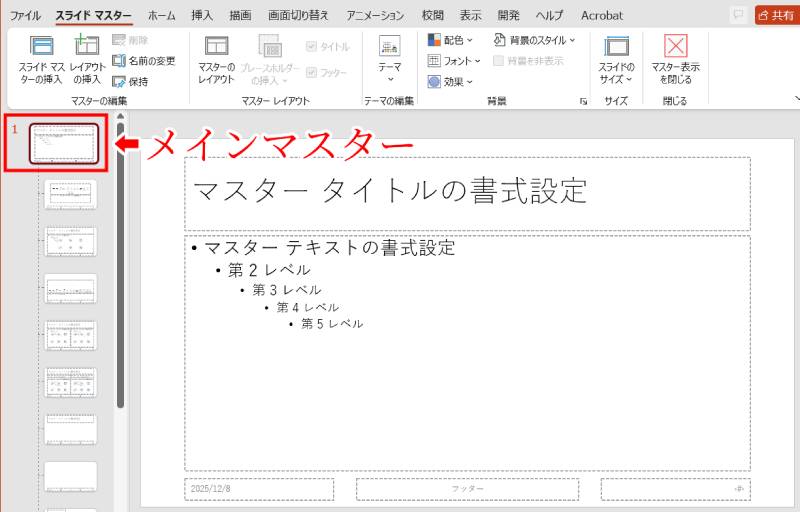800x512 pixels.
Task: Switch to Transitions (画面切り替え) tab
Action: (298, 16)
